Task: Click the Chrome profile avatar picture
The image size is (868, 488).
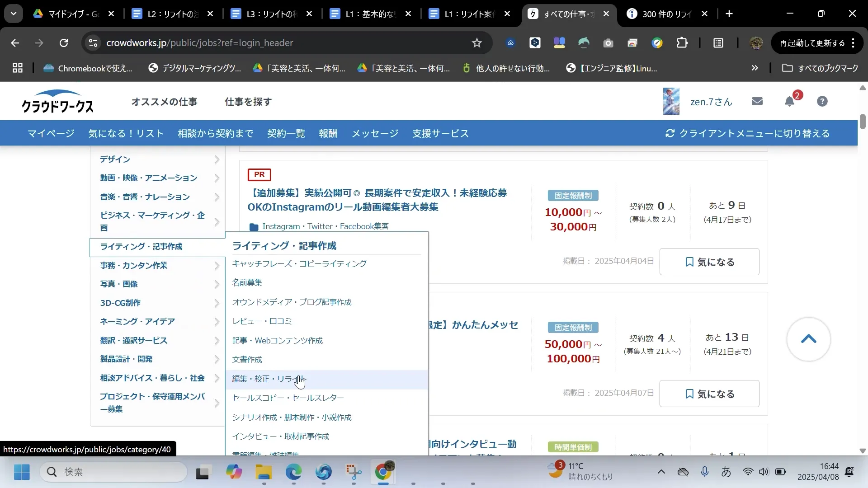Action: coord(756,43)
